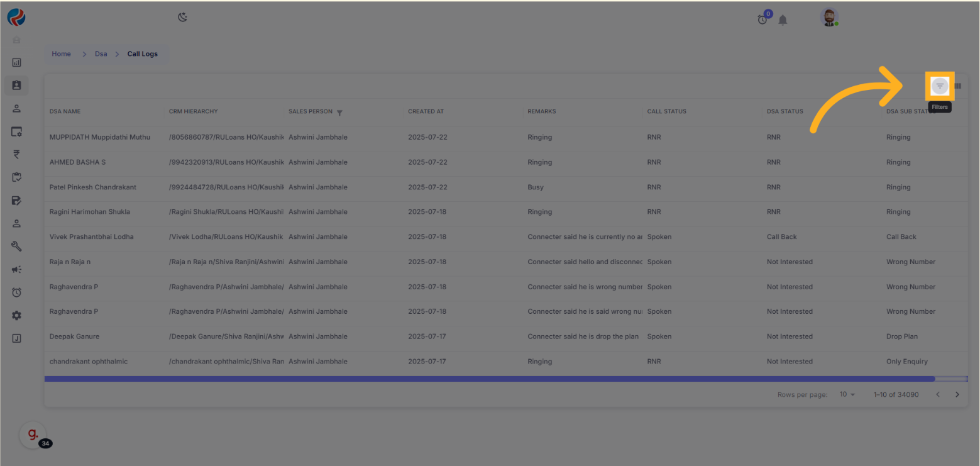
Task: Open the megaphone campaign icon in sidebar
Action: [17, 269]
